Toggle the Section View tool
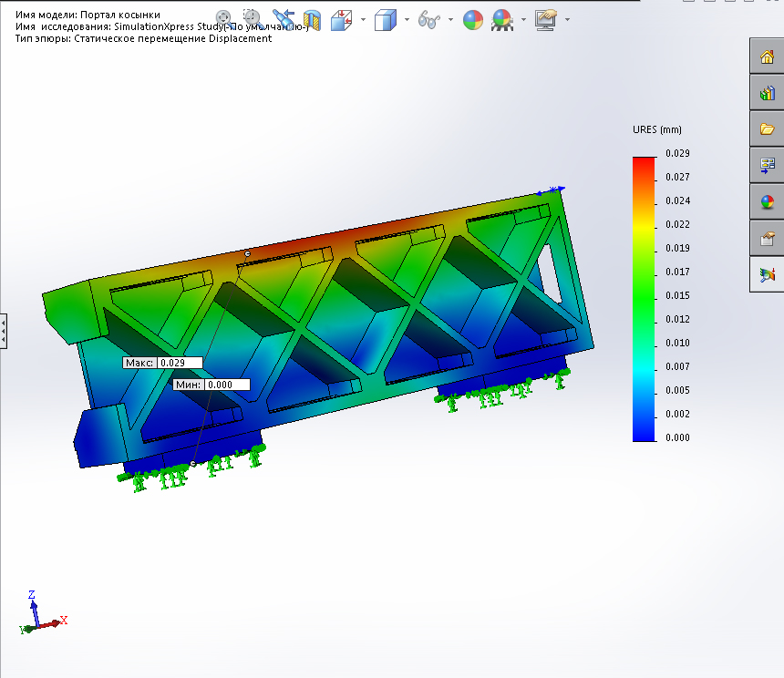 [x=312, y=20]
